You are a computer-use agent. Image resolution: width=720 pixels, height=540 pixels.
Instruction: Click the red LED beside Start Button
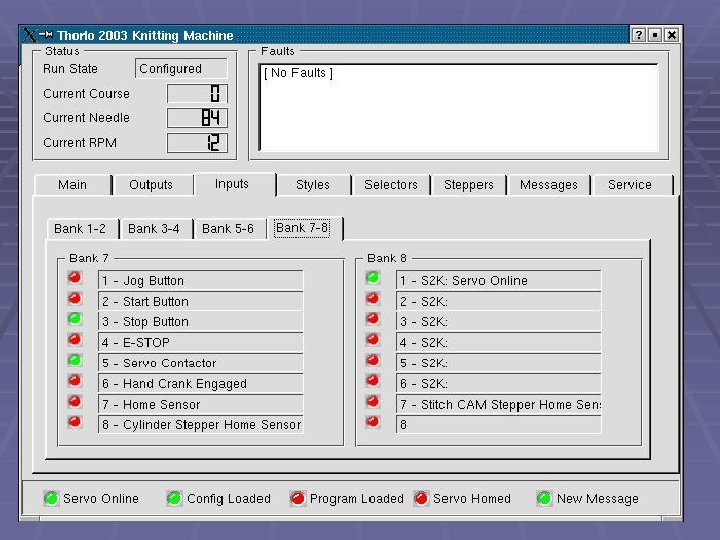75,299
